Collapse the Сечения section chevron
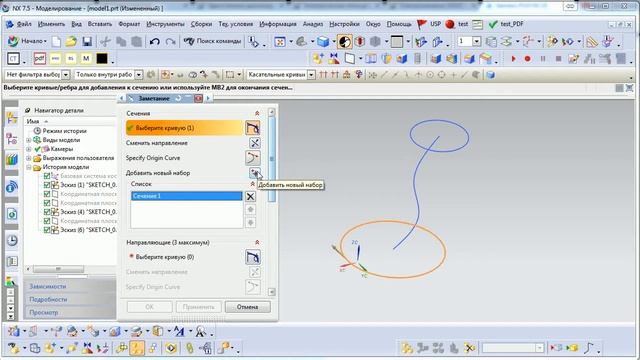Viewport: 640px width, 360px height. point(257,113)
